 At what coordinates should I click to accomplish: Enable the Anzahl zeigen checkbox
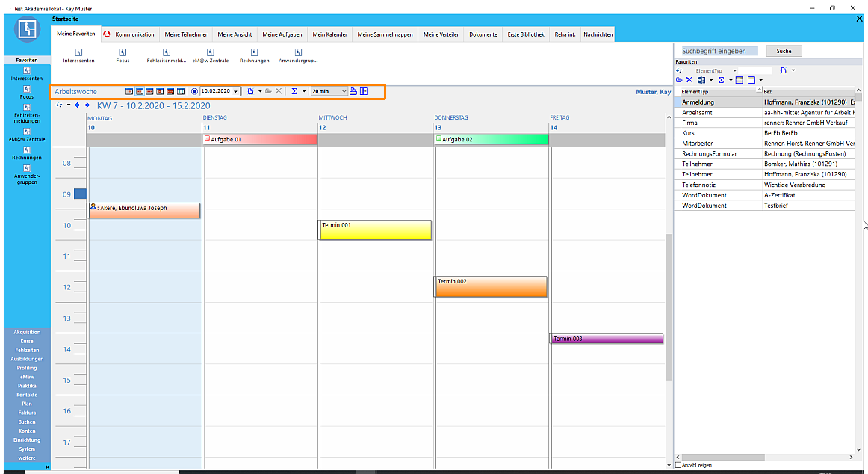pyautogui.click(x=678, y=465)
